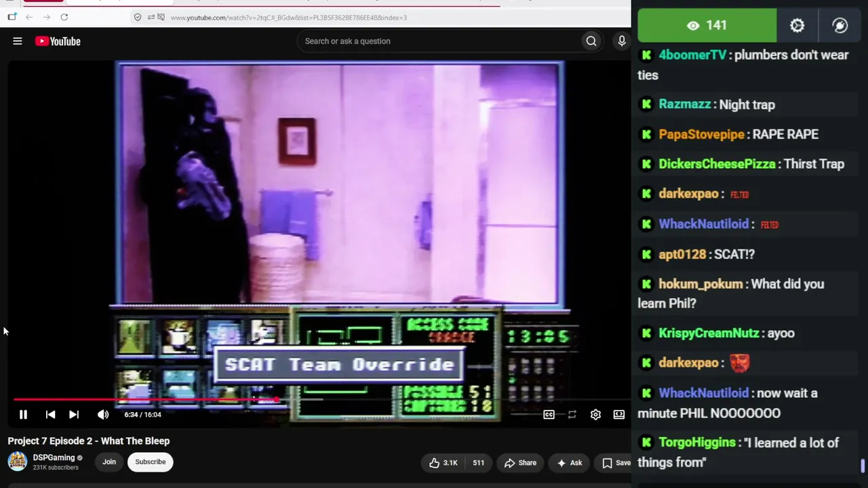The width and height of the screenshot is (868, 488).
Task: Switch the player to theater mode
Action: [x=619, y=415]
